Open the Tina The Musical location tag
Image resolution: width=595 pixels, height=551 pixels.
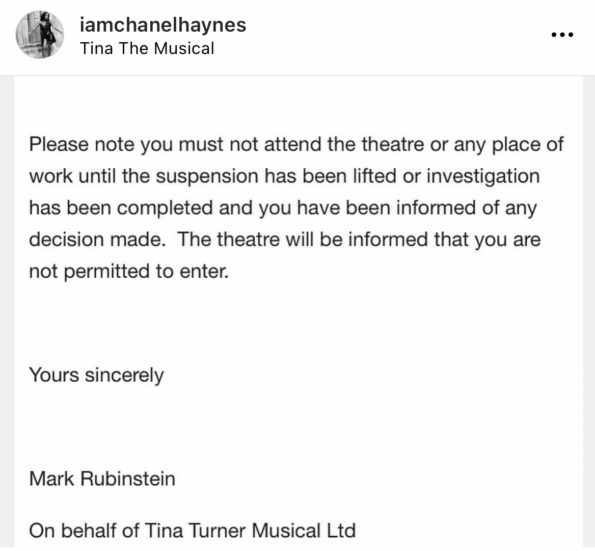pos(147,49)
